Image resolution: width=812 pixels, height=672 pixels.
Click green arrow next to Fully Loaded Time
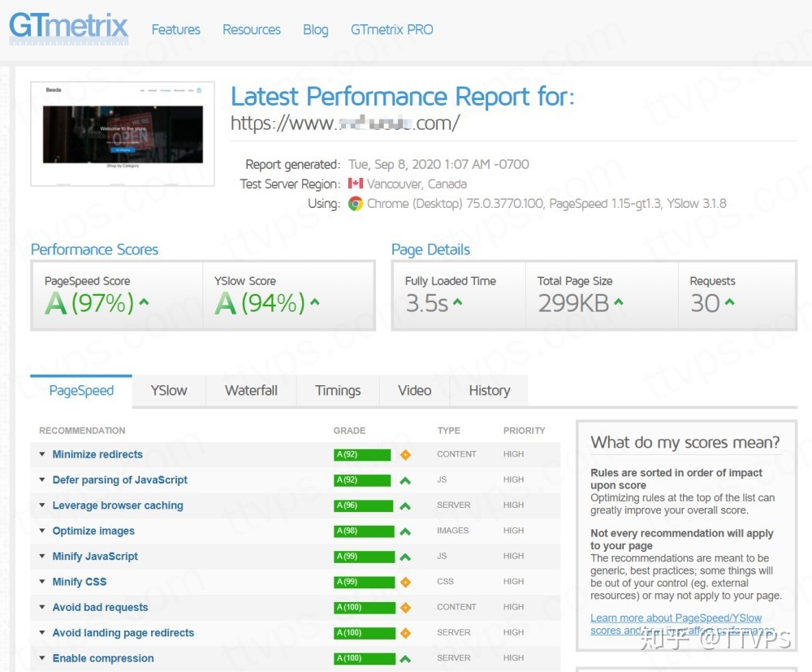tap(458, 302)
